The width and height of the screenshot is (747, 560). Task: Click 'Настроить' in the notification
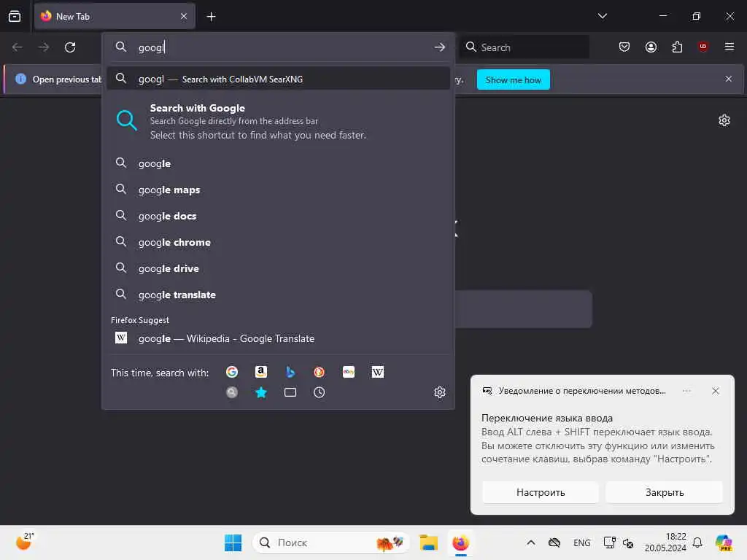coord(541,492)
